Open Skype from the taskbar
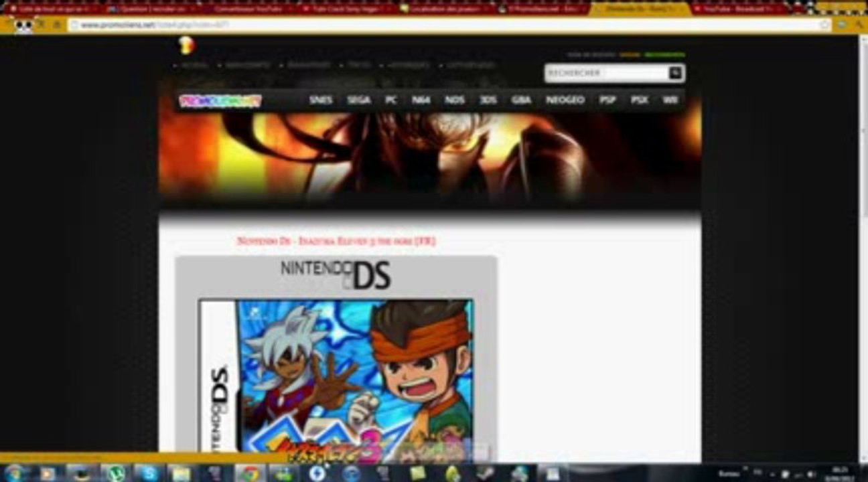The image size is (868, 482). (148, 473)
